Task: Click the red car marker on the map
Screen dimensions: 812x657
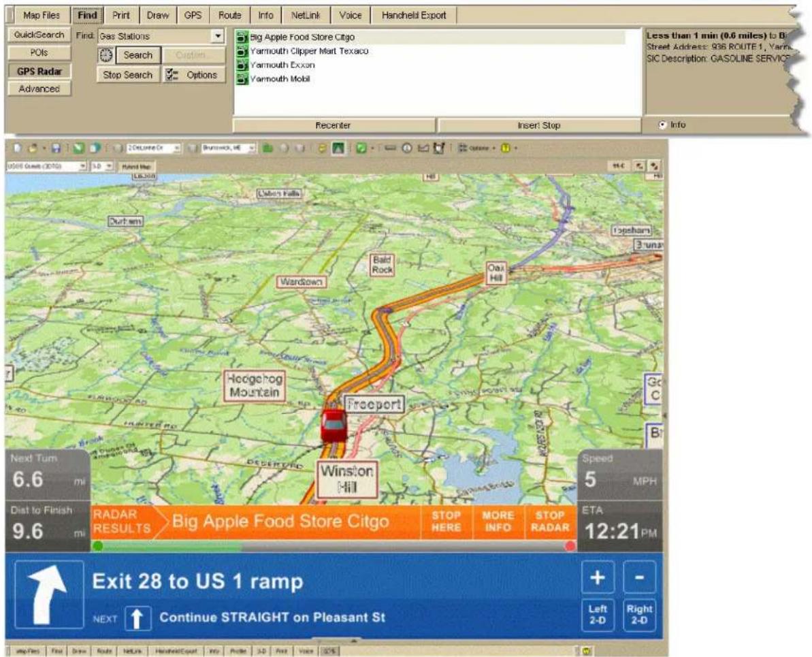Action: 334,426
